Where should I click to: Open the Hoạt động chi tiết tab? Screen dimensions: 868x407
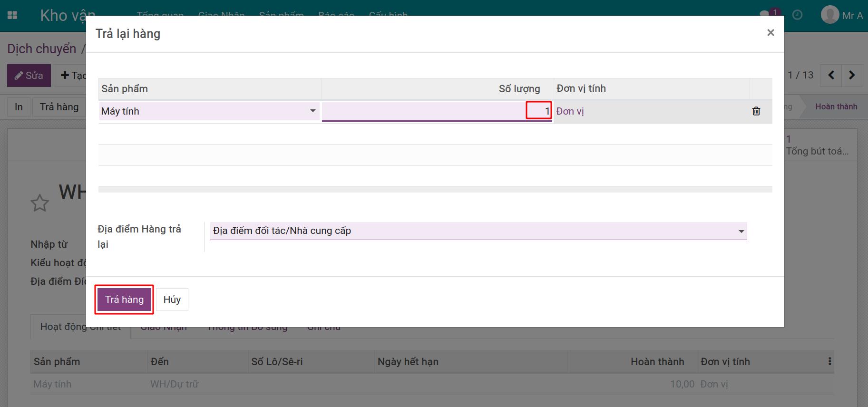point(80,327)
